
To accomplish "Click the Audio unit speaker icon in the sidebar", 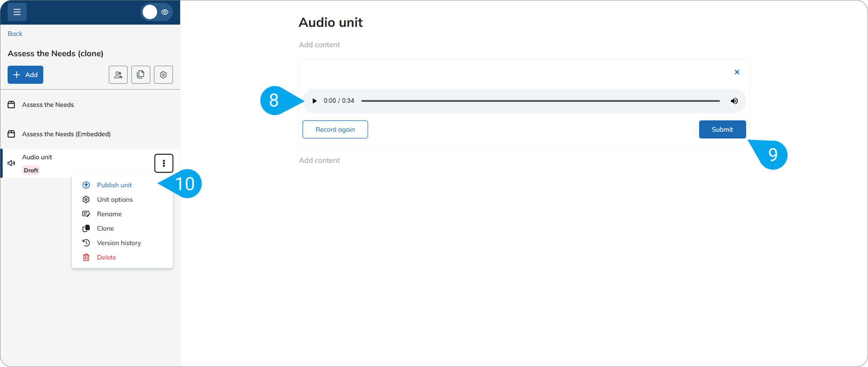I will (x=11, y=163).
